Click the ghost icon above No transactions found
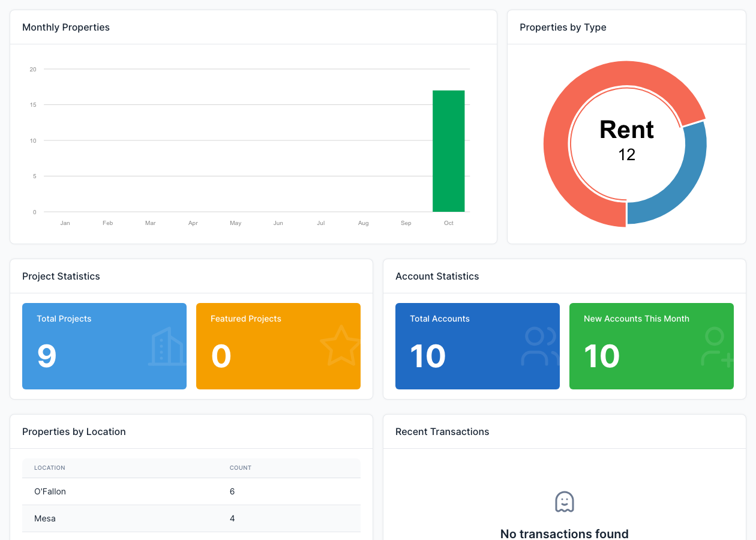756x540 pixels. click(565, 502)
